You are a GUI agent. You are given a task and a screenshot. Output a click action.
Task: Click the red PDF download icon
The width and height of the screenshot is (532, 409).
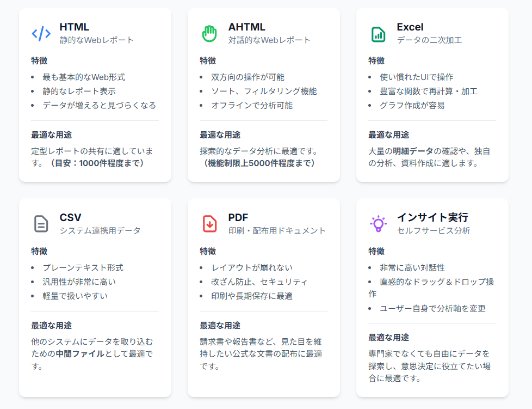click(x=209, y=224)
